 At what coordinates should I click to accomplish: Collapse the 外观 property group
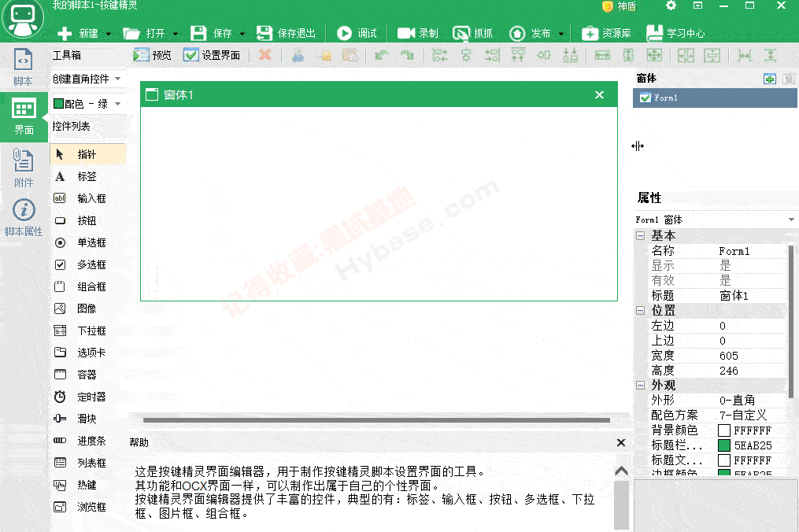coord(641,386)
